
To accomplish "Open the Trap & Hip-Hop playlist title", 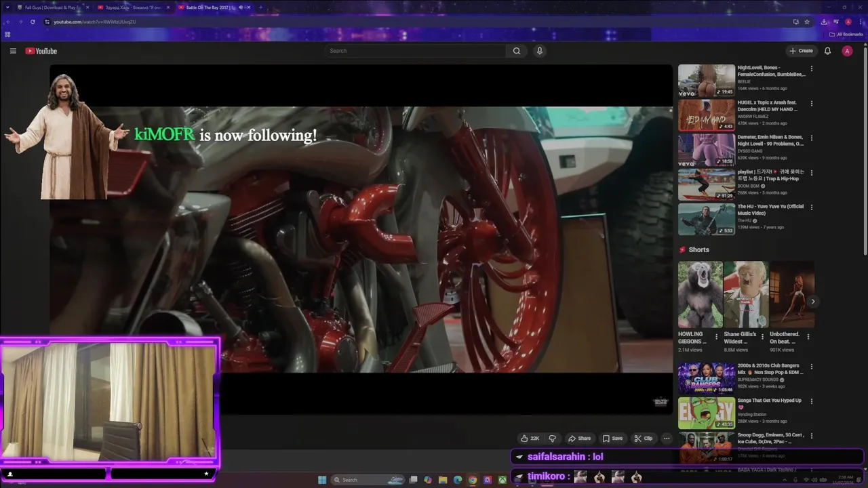I will [771, 175].
